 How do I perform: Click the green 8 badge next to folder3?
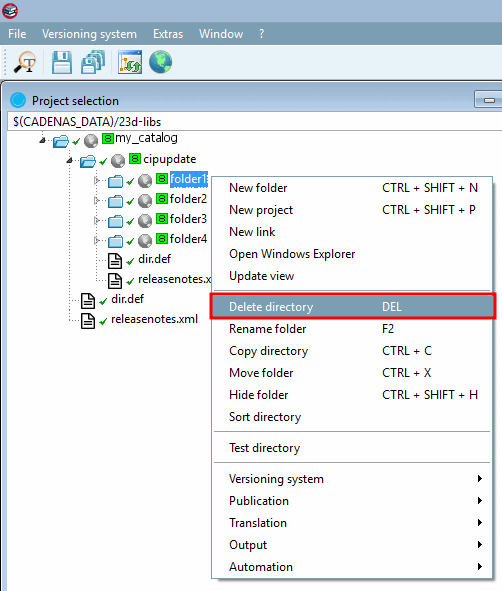click(x=162, y=218)
